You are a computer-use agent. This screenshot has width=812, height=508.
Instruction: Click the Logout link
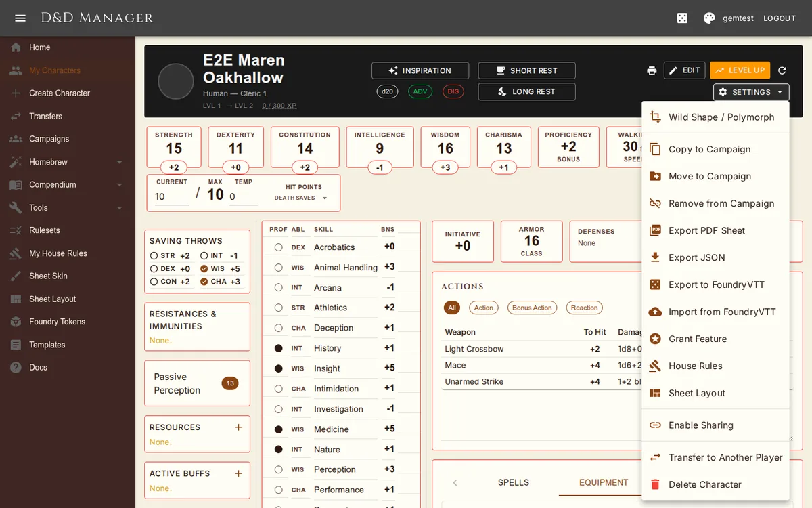click(x=780, y=18)
